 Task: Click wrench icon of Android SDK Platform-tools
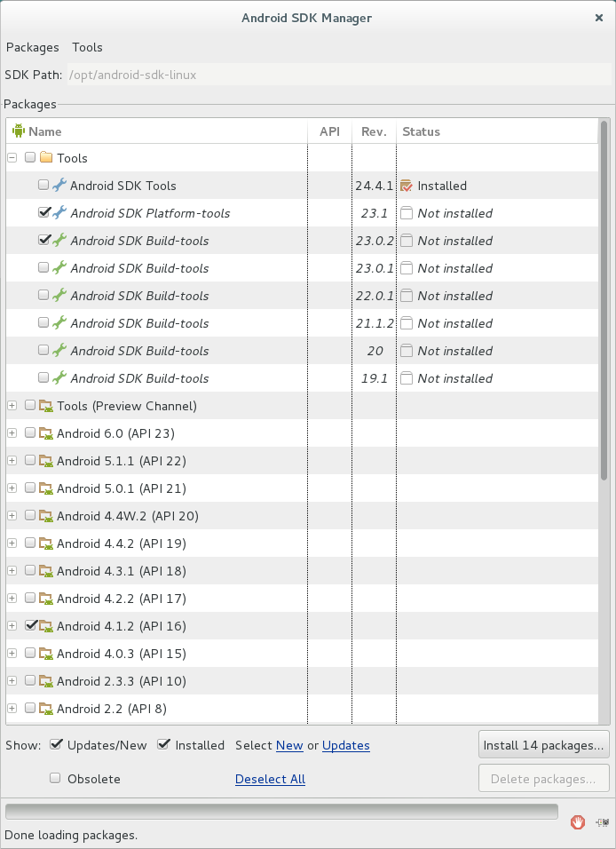[59, 213]
